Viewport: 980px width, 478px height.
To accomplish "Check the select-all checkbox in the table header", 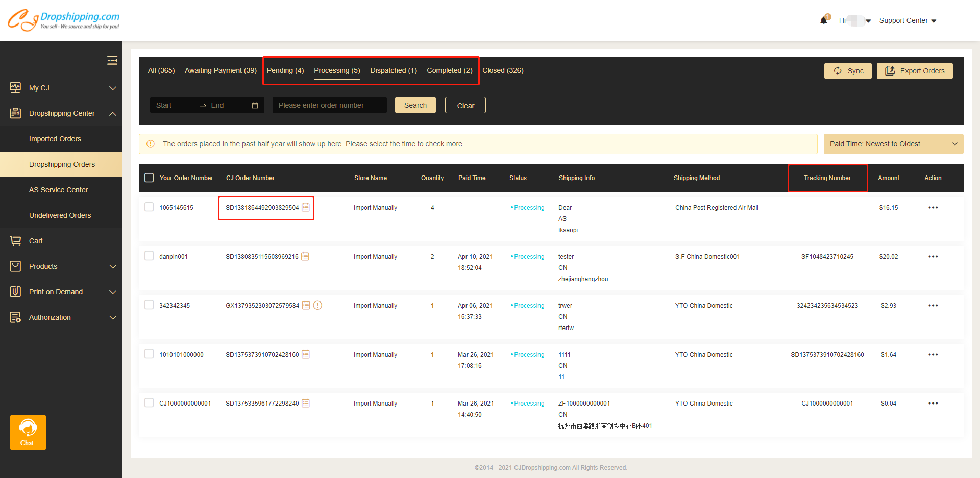I will tap(149, 177).
